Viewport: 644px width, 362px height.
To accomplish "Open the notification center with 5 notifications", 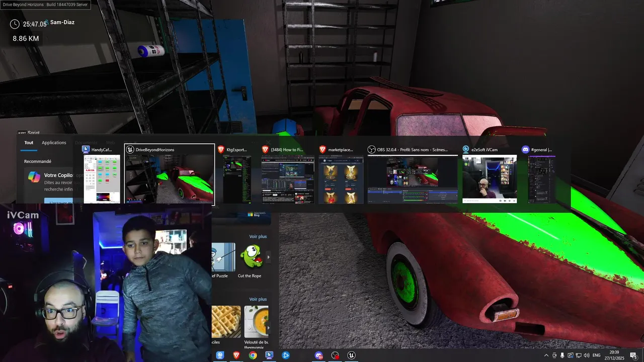I will tap(633, 355).
